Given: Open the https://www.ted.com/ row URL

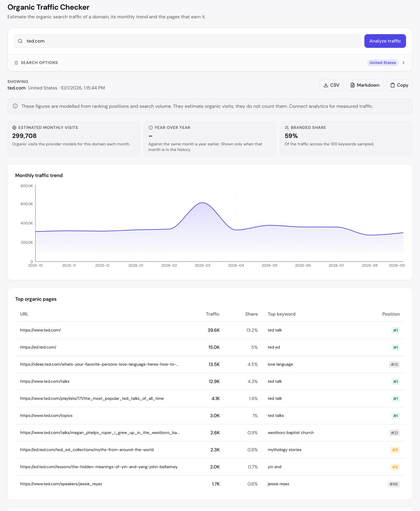Looking at the screenshot, I should coord(40,330).
